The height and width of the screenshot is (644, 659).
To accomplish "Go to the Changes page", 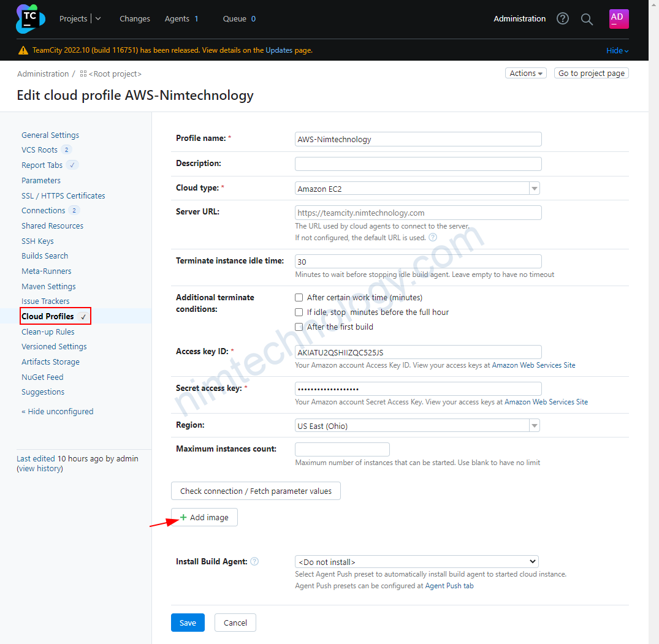I will 134,18.
